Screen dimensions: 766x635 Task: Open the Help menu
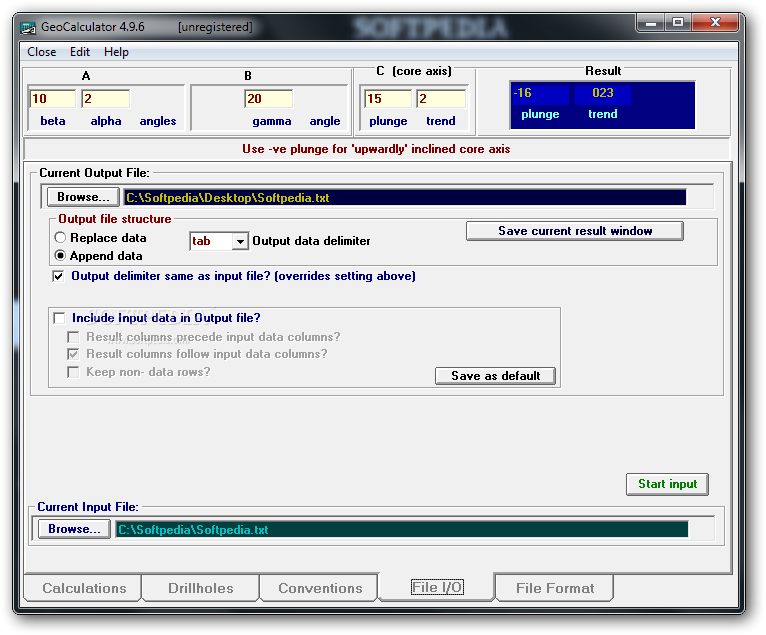116,52
